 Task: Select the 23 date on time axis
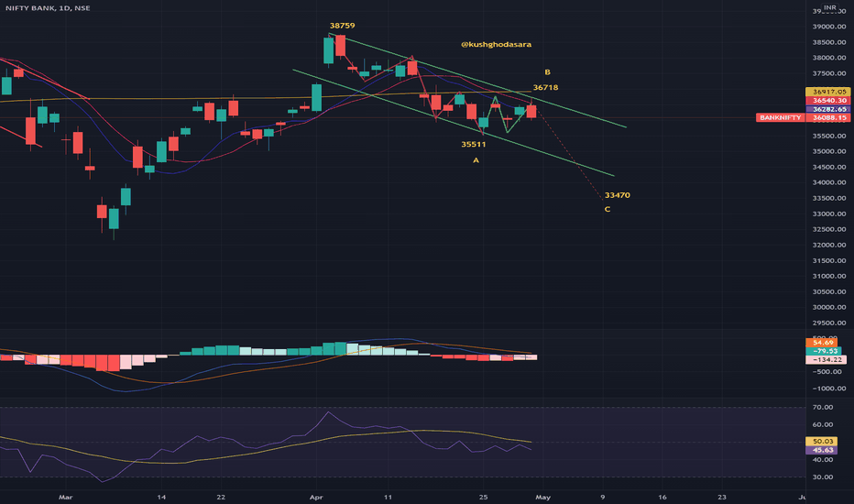722,497
